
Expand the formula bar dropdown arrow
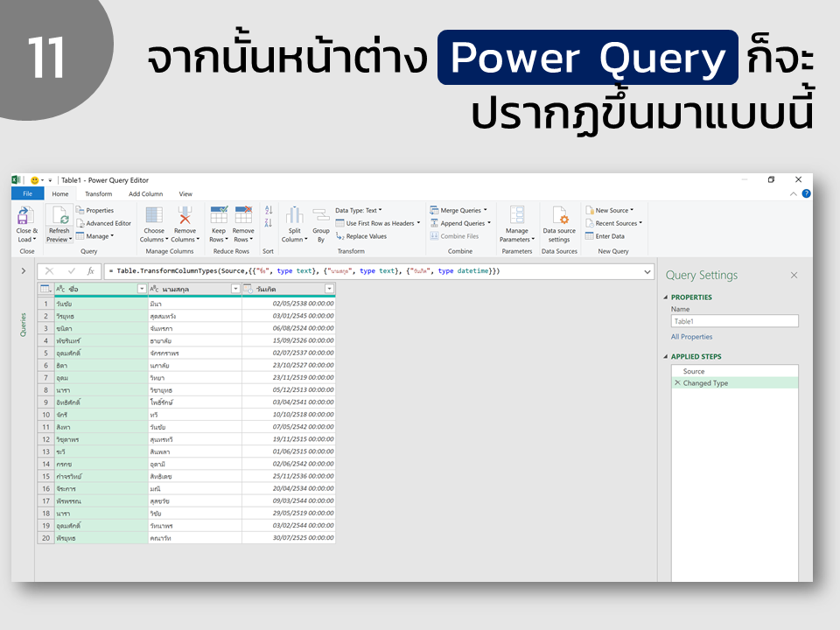click(x=647, y=271)
